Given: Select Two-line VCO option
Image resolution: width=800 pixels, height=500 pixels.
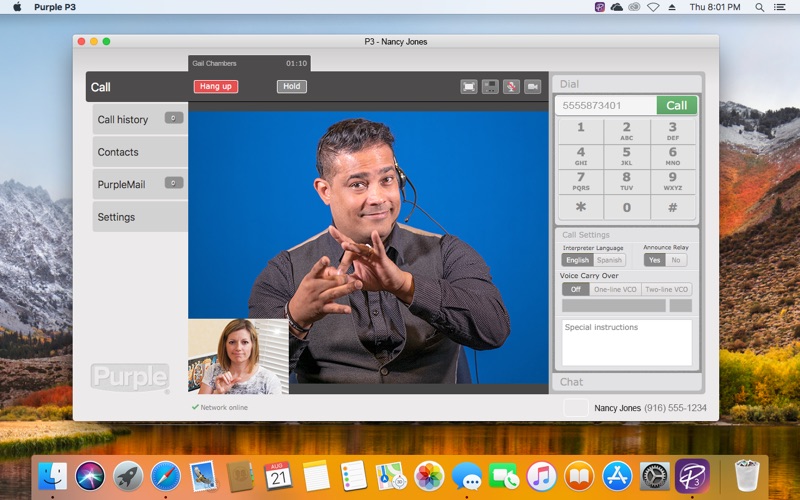Looking at the screenshot, I should coord(666,289).
